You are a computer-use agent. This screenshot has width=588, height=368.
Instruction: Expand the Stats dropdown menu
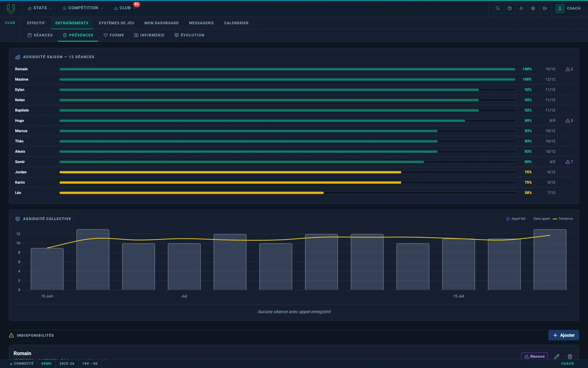pos(40,8)
